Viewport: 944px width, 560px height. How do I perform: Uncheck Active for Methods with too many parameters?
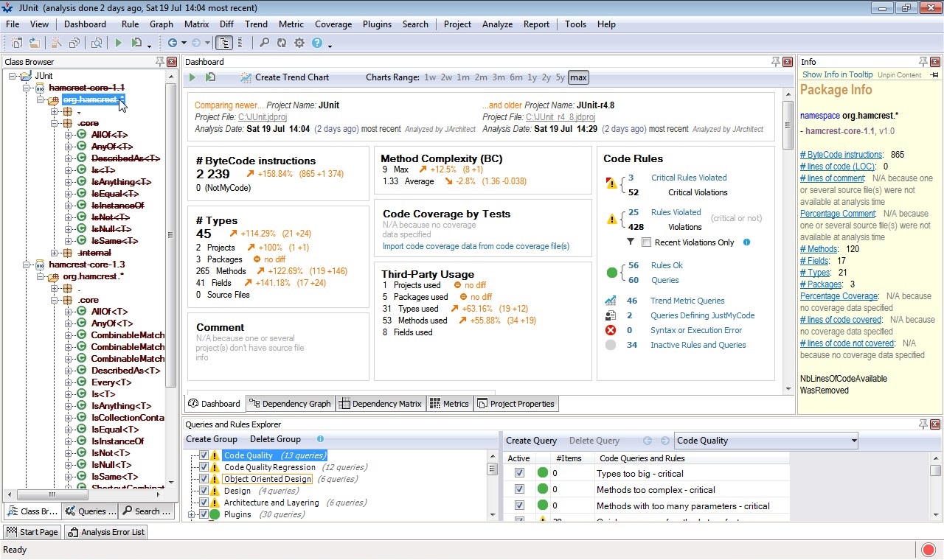(x=519, y=506)
